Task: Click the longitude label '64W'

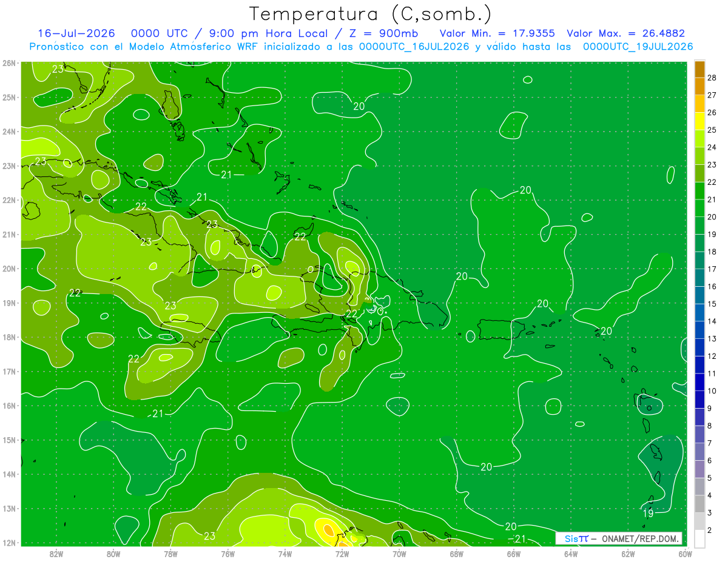Action: tap(571, 553)
